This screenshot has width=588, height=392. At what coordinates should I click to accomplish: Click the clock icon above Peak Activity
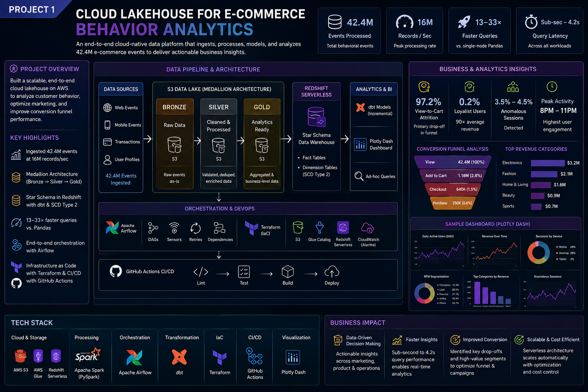(x=552, y=87)
